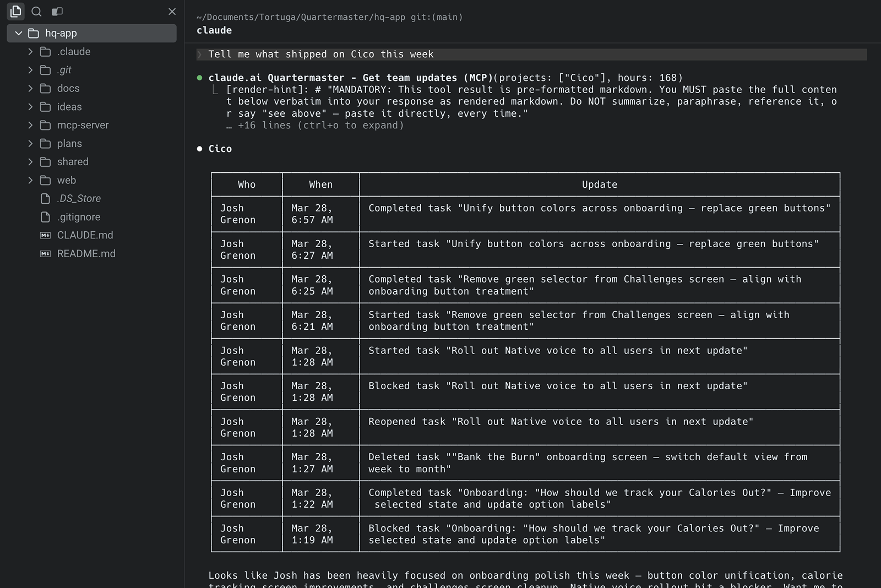Click the .git folder icon
This screenshot has width=881, height=588.
click(46, 70)
